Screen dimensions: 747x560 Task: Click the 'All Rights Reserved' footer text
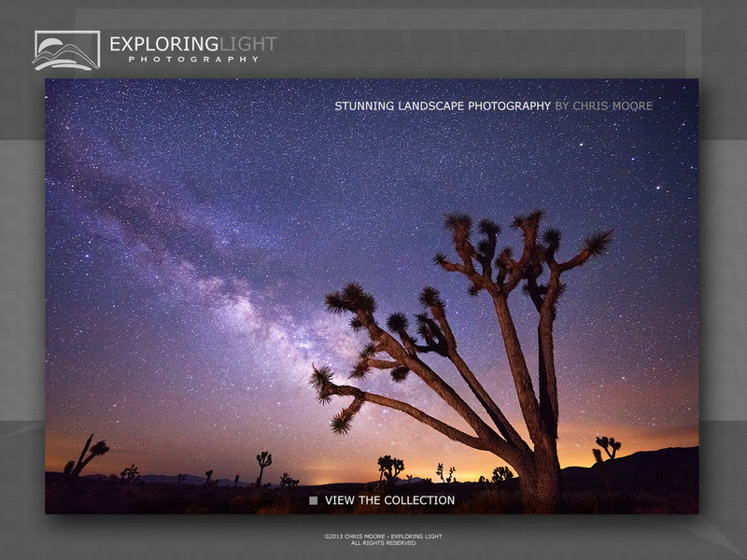(x=383, y=543)
